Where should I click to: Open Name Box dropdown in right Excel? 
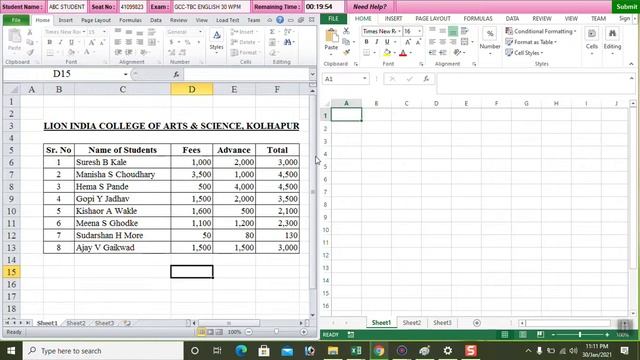tap(364, 79)
